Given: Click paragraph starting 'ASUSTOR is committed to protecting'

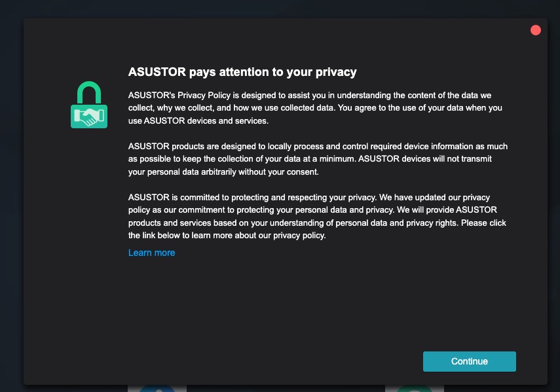Looking at the screenshot, I should pyautogui.click(x=317, y=217).
